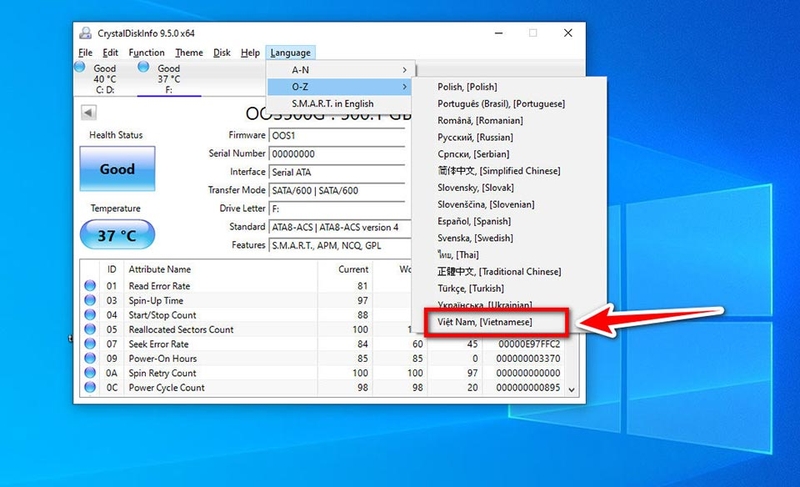Click the Good health status button

pyautogui.click(x=117, y=169)
